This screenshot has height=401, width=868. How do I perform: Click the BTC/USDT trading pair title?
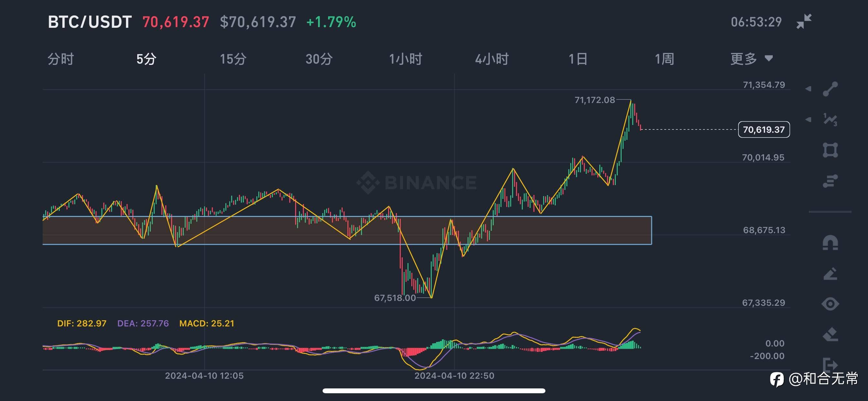click(x=90, y=22)
